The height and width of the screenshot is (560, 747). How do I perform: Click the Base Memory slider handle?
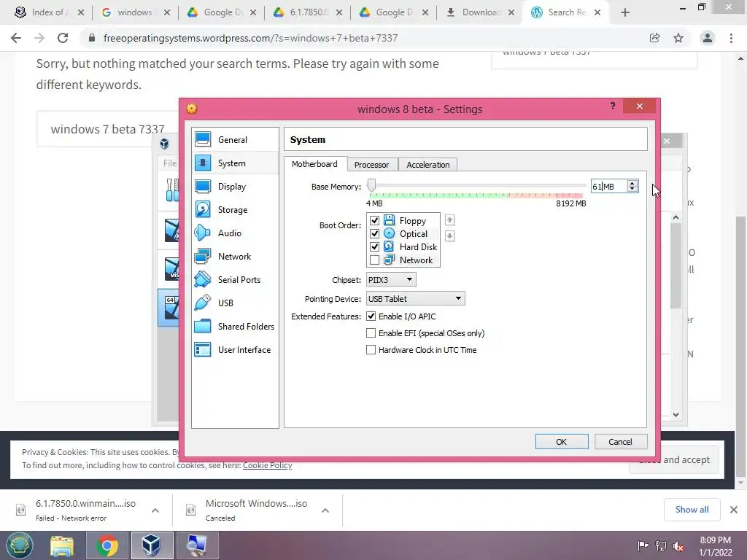[371, 185]
